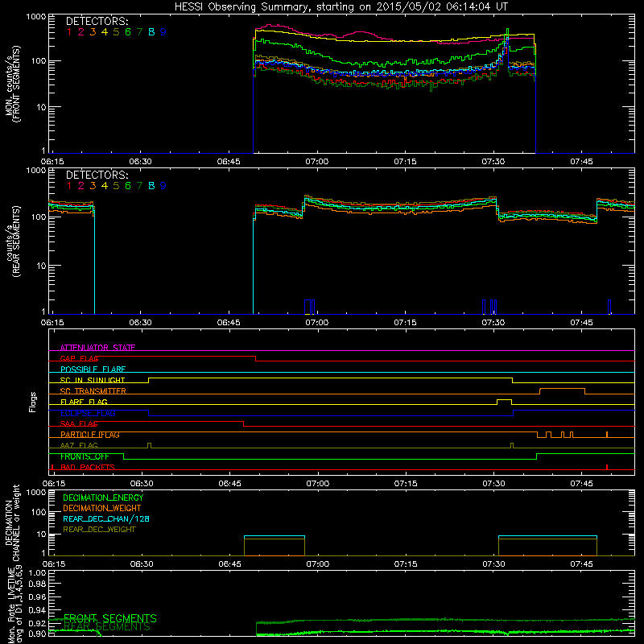Click the FRONT SEGMENTS label in livetime panel
The height and width of the screenshot is (644, 644).
click(x=110, y=618)
